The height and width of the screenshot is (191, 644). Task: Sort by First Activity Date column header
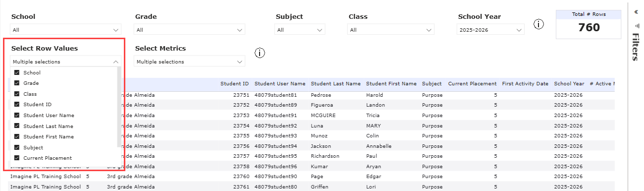tap(525, 84)
